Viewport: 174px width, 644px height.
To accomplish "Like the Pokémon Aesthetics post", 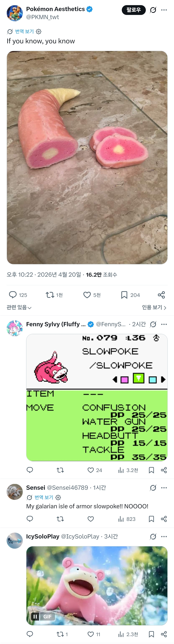I will coord(87,295).
